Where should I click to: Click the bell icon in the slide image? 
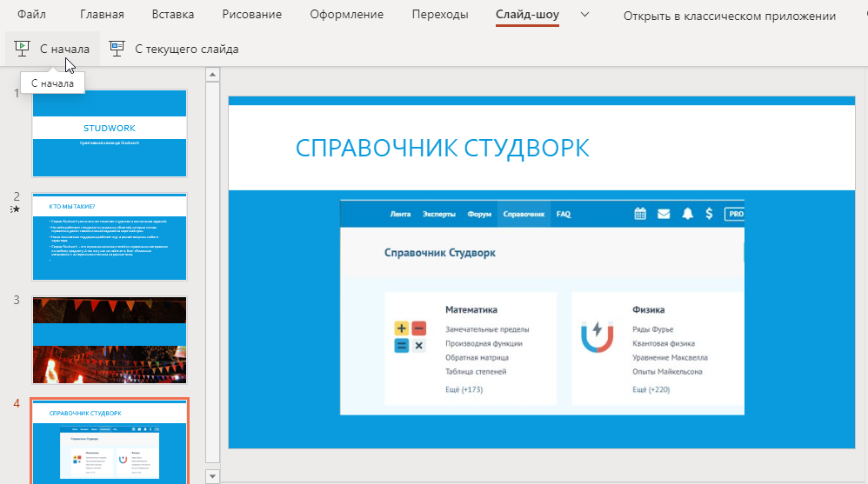click(x=687, y=214)
